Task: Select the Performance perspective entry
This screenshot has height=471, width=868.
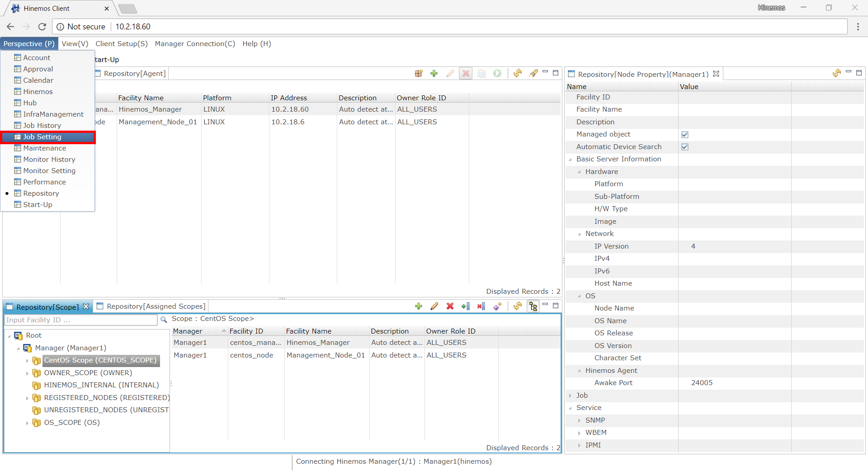Action: (48, 182)
